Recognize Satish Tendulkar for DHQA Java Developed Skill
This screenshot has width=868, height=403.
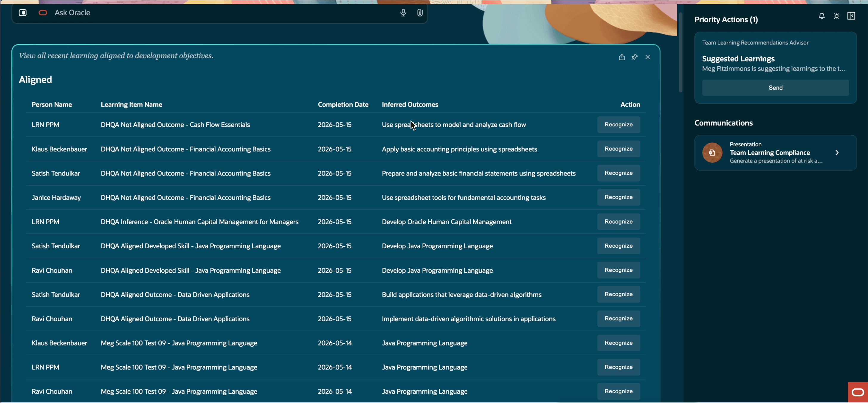coord(618,246)
